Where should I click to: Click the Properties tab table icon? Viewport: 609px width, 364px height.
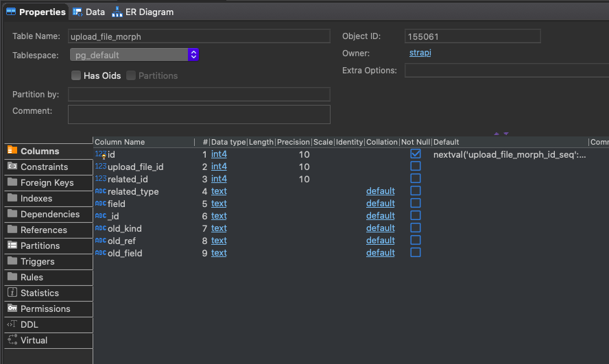pyautogui.click(x=11, y=12)
